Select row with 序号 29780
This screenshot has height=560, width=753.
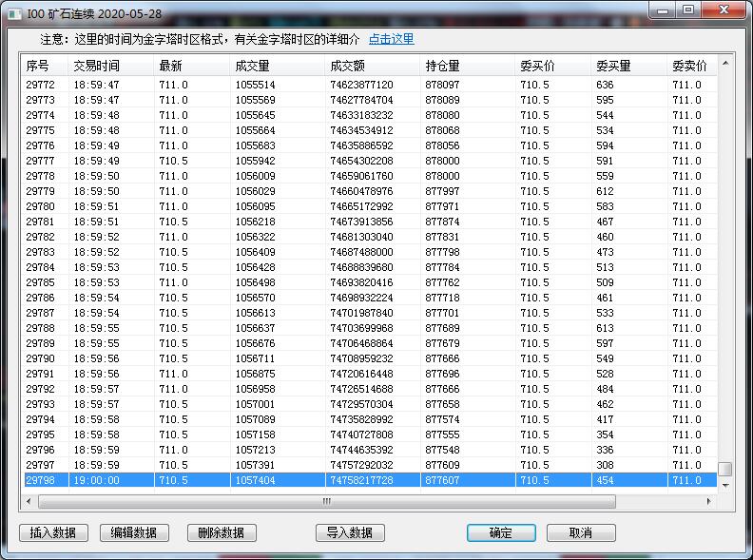[370, 206]
